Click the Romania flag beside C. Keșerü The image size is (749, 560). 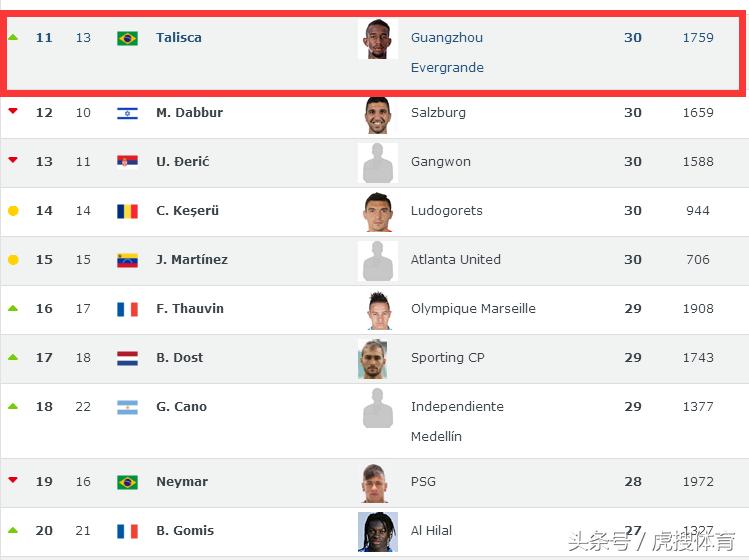point(127,211)
